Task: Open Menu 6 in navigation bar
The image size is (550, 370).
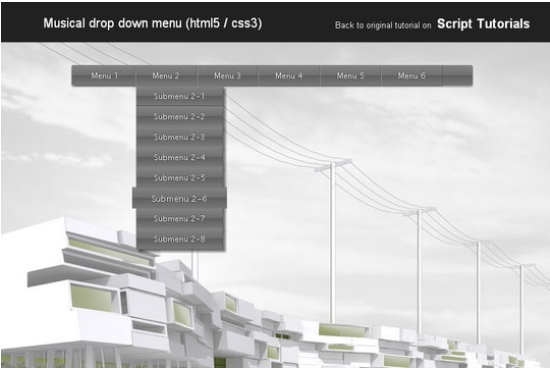Action: [412, 75]
